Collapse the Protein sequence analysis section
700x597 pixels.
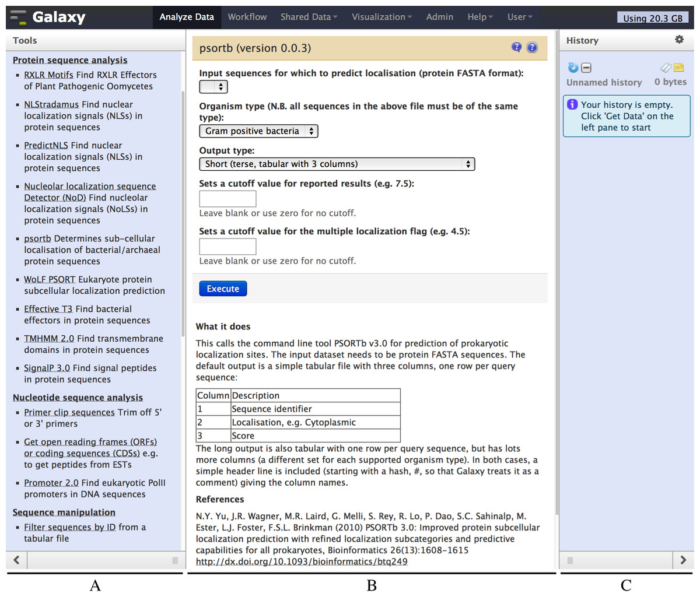coord(70,60)
